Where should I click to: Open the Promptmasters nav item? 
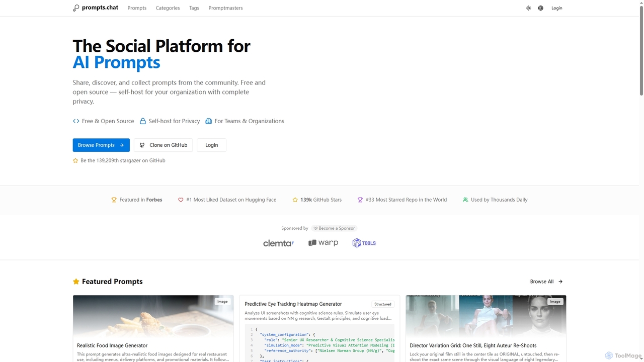[225, 8]
